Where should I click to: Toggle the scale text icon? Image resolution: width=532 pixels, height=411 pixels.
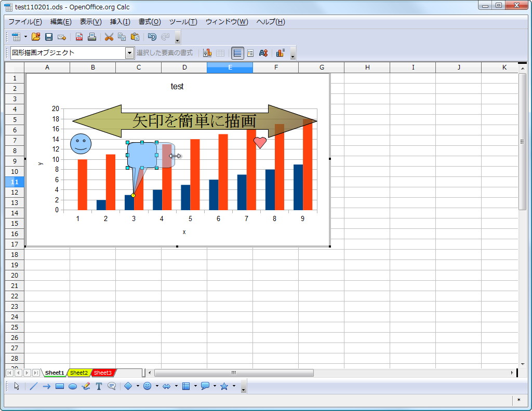263,53
